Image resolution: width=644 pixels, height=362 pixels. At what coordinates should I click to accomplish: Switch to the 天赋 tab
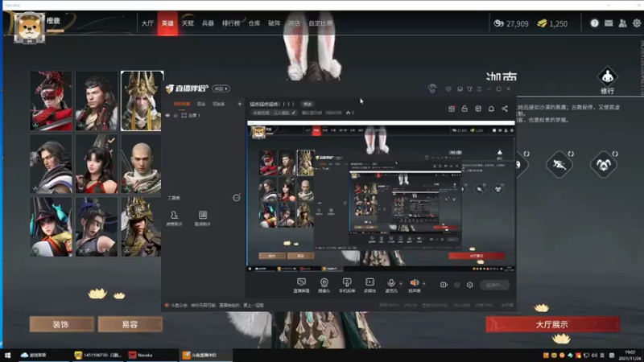pyautogui.click(x=188, y=23)
